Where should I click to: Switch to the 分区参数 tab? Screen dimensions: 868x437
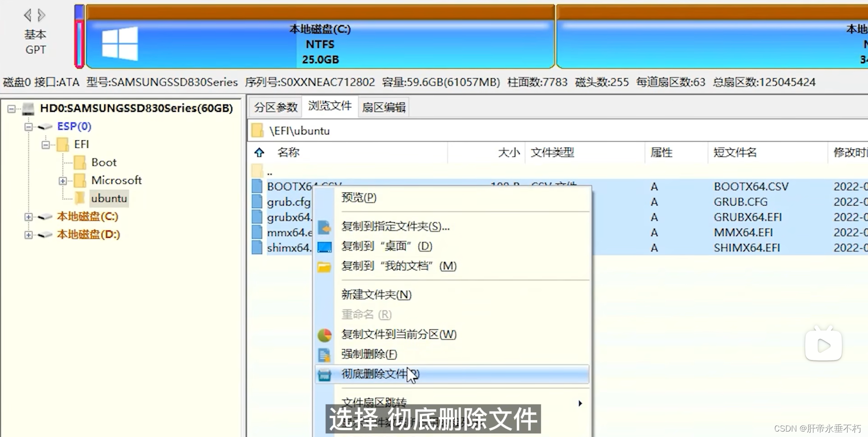276,107
